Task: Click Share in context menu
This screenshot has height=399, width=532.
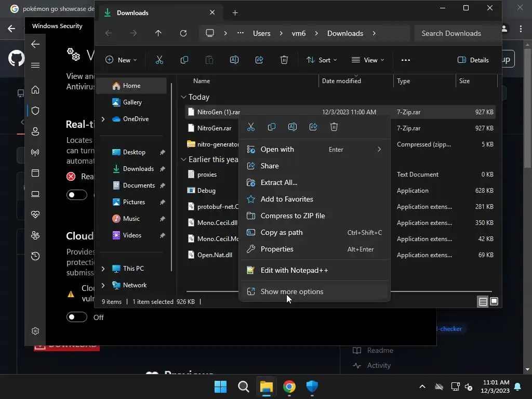Action: click(x=314, y=166)
